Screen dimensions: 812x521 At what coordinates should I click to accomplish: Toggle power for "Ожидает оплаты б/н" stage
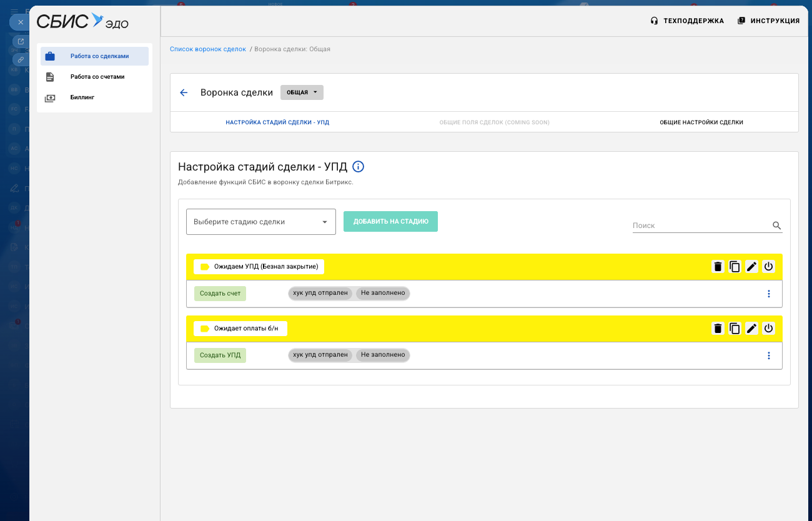pyautogui.click(x=768, y=329)
